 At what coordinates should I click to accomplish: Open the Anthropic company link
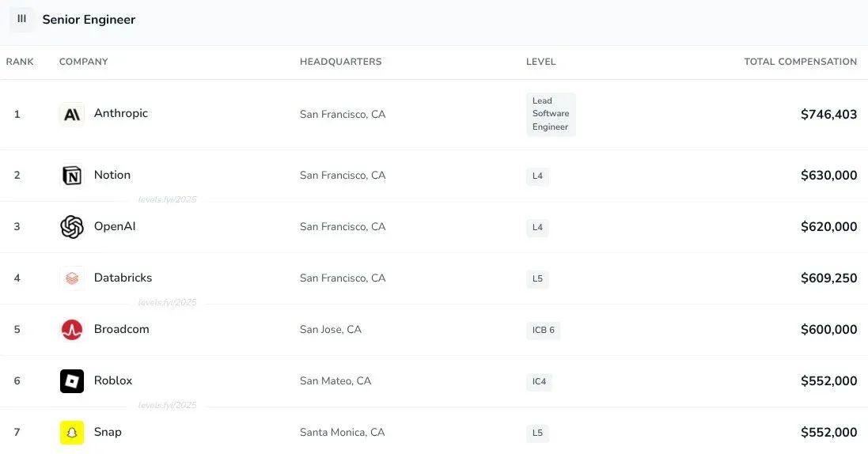click(x=121, y=114)
